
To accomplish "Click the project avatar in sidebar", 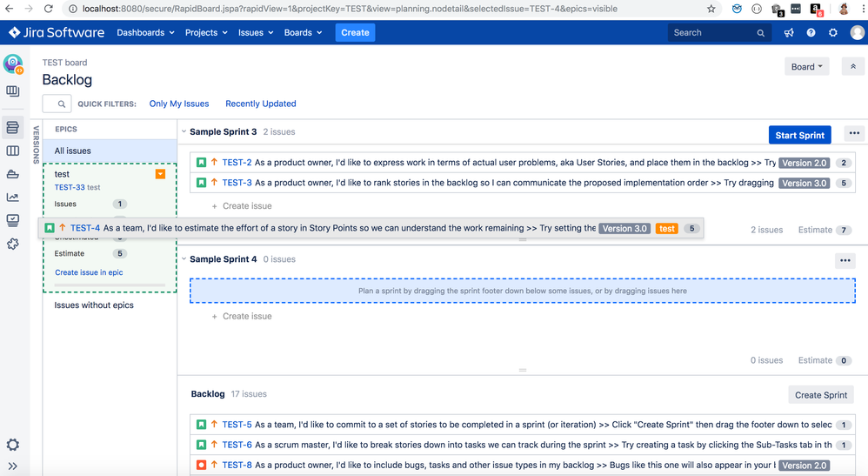I will pyautogui.click(x=13, y=64).
